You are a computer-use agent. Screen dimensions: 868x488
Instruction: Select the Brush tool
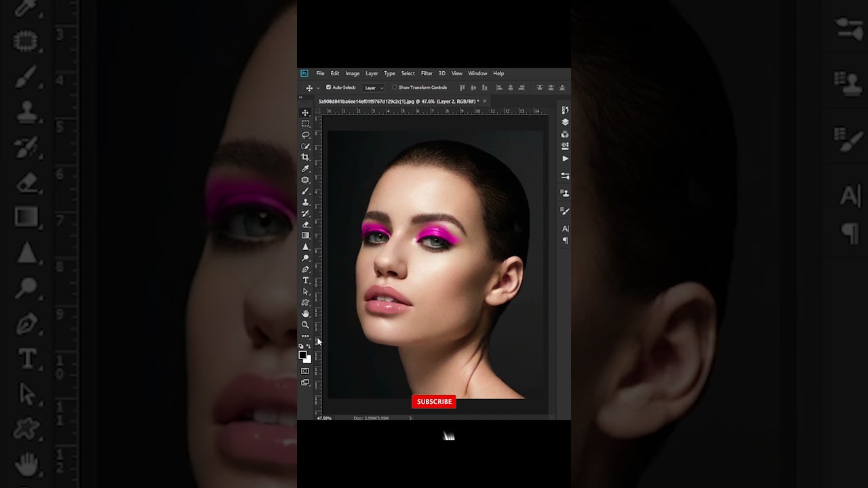coord(305,191)
